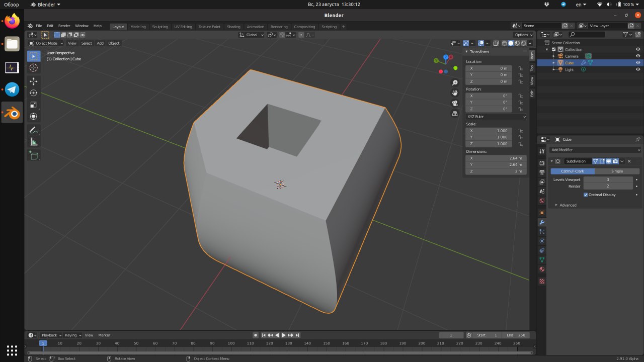Open the World properties tab

click(x=542, y=201)
